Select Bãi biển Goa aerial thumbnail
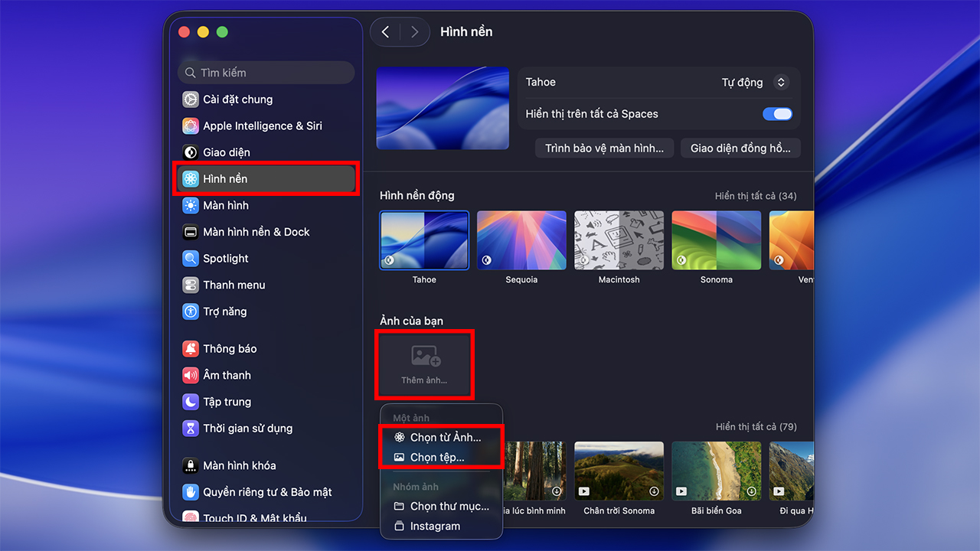 [717, 471]
